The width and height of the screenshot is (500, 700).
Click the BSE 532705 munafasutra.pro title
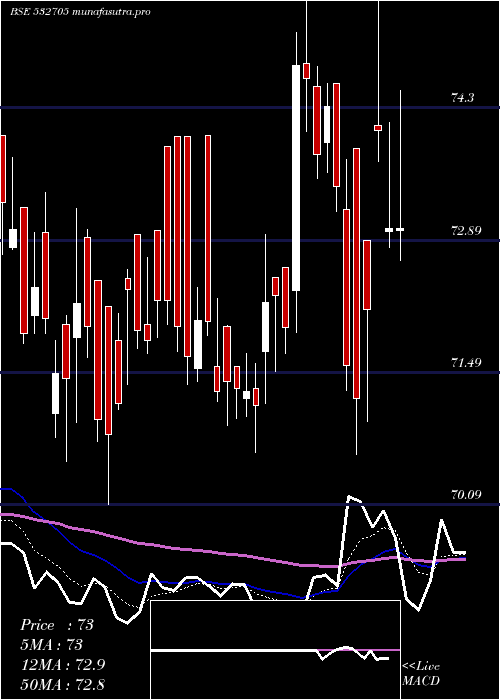80,12
